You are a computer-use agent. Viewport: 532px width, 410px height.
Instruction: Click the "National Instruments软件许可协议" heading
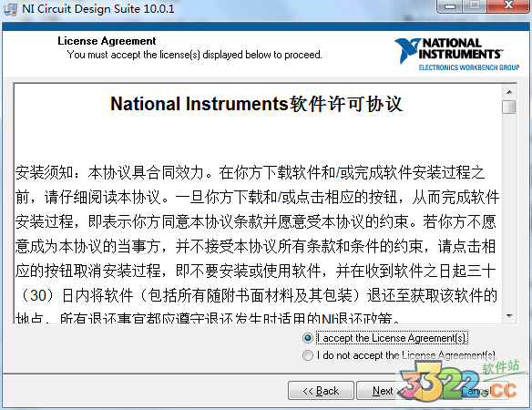(257, 104)
